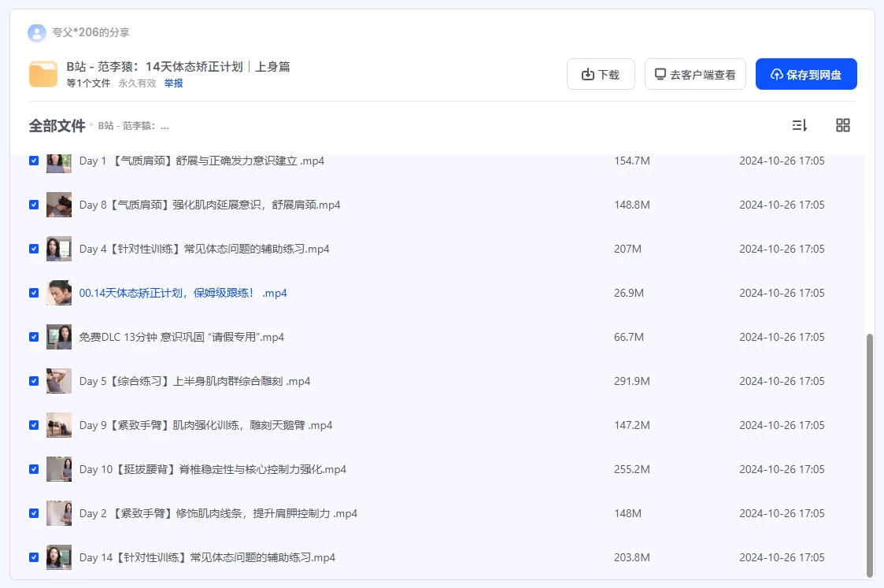Click the vertical scrollbar of file list
Image resolution: width=884 pixels, height=588 pixels.
tap(869, 455)
